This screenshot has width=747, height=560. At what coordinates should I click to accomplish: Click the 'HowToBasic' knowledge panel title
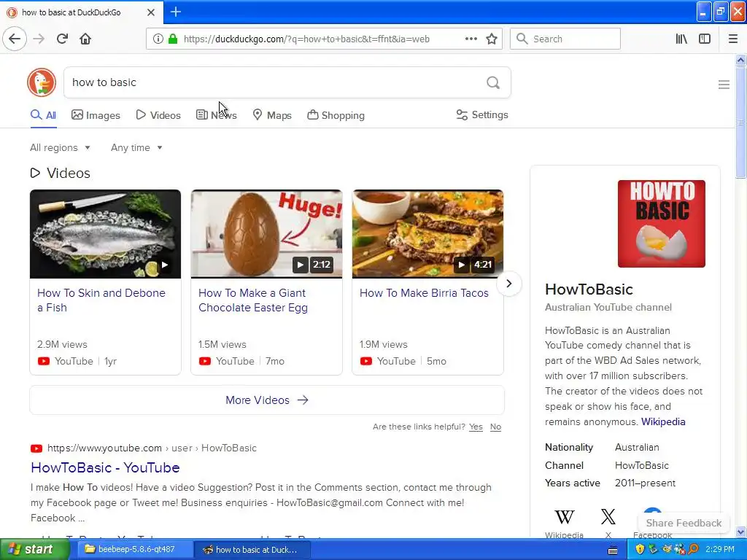pyautogui.click(x=589, y=289)
